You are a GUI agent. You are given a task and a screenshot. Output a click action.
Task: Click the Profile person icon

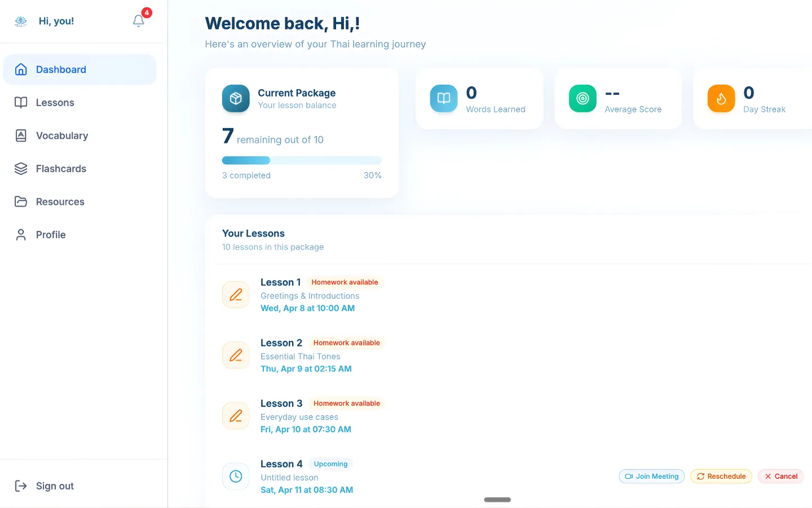click(20, 234)
